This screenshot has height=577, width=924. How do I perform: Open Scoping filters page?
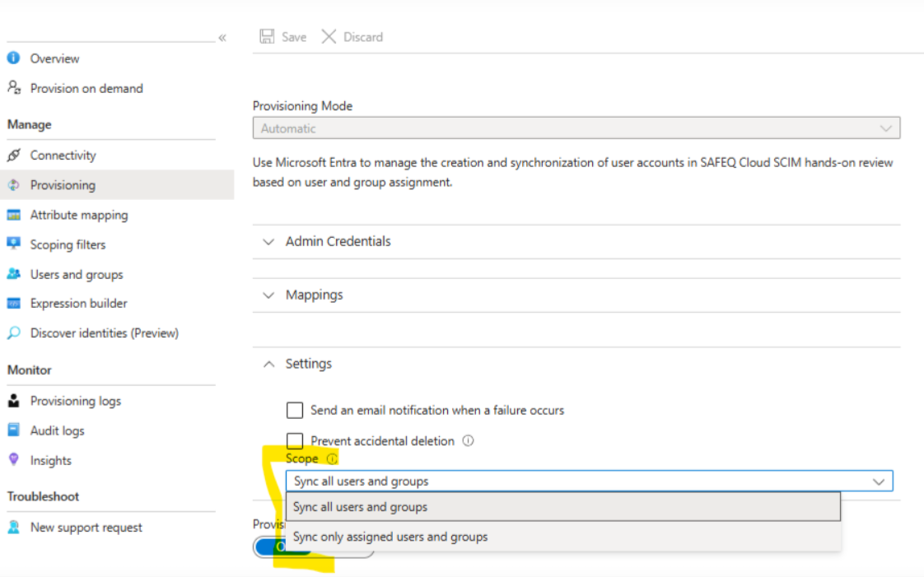click(68, 244)
